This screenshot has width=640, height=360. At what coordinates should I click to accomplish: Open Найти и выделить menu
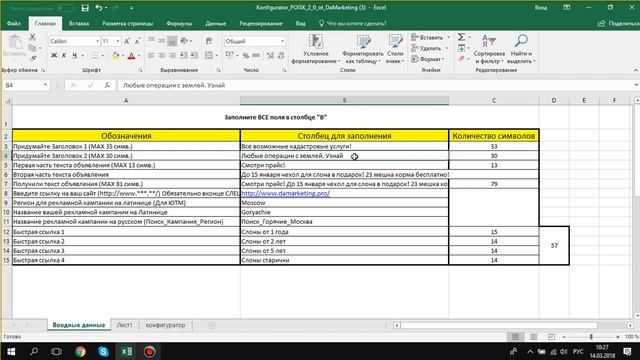[521, 49]
